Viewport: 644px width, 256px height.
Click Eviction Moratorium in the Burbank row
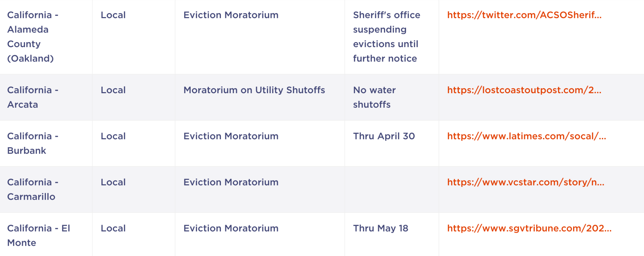pyautogui.click(x=231, y=136)
